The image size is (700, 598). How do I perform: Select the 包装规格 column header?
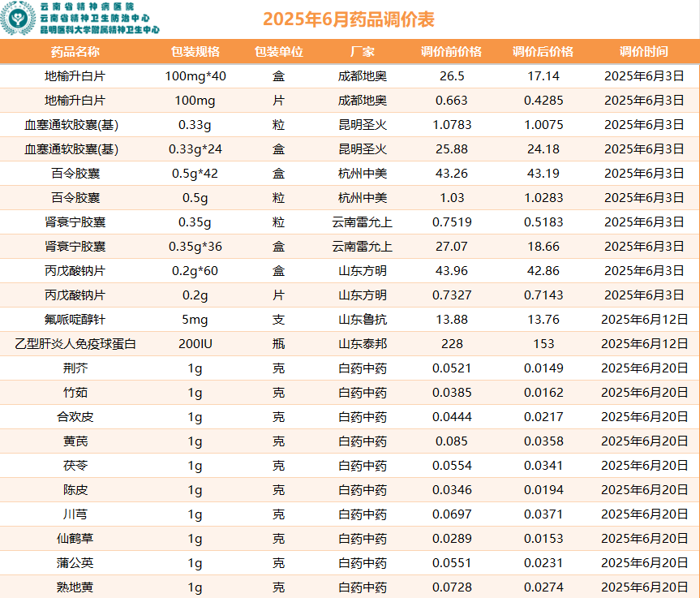[x=195, y=52]
